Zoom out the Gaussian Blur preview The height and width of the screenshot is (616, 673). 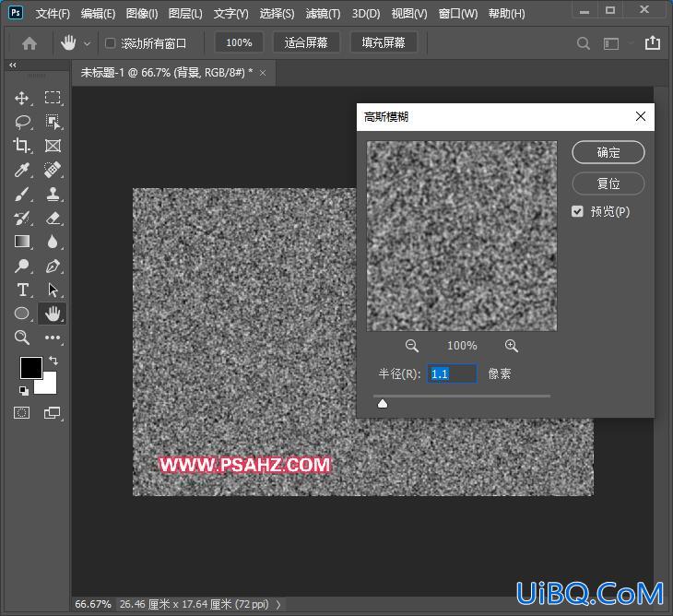coord(411,346)
